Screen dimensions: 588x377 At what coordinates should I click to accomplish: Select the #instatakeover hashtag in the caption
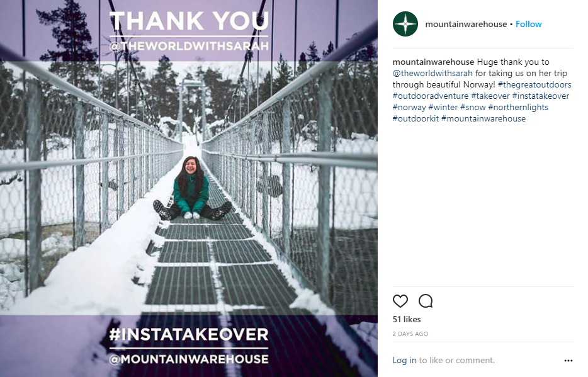click(x=540, y=96)
